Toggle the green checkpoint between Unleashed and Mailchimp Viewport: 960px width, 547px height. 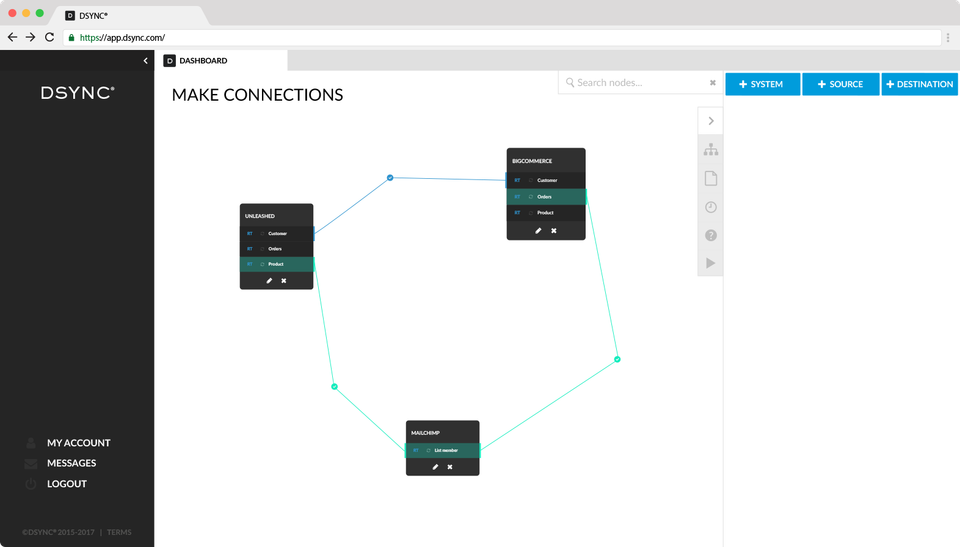tap(335, 386)
